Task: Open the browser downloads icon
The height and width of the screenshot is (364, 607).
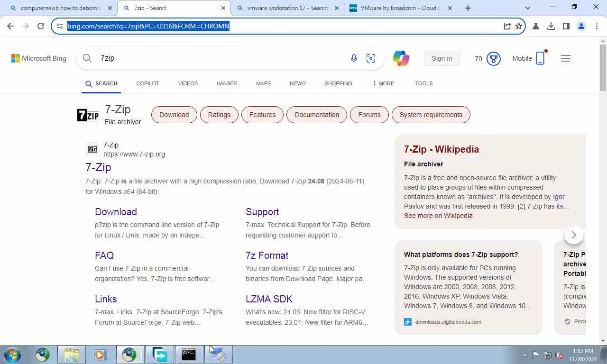Action: pyautogui.click(x=551, y=26)
